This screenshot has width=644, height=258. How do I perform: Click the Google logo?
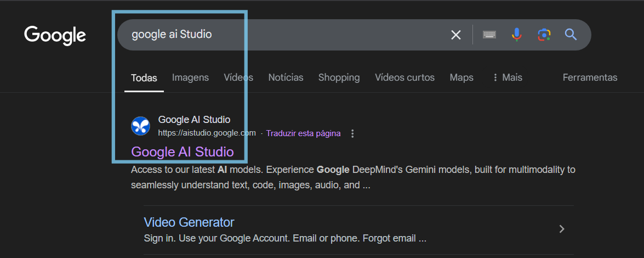[x=55, y=35]
